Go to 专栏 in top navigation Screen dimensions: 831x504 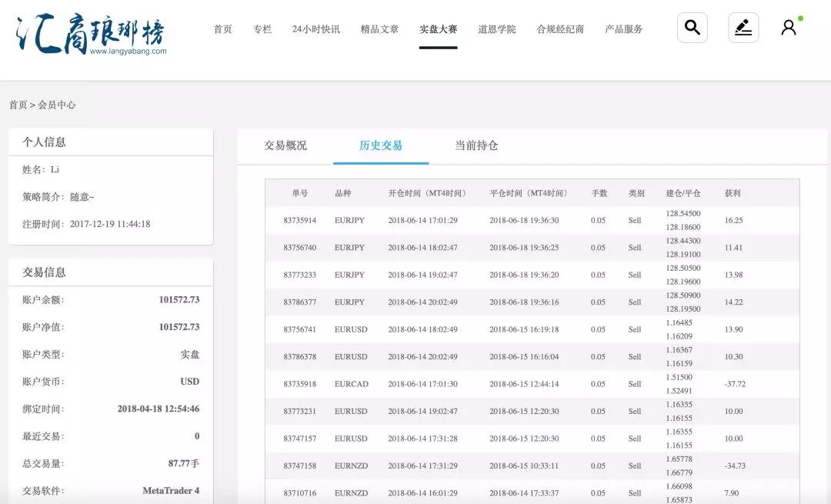pos(262,29)
